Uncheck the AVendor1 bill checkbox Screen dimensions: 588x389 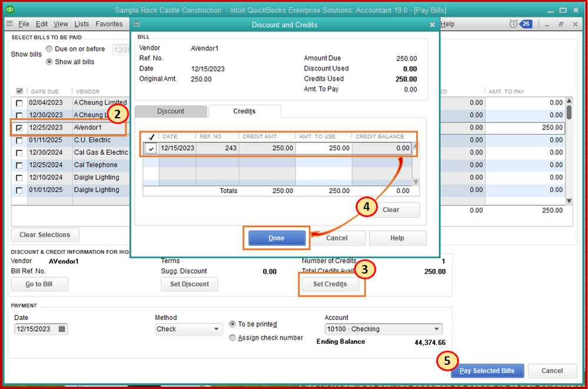click(20, 128)
